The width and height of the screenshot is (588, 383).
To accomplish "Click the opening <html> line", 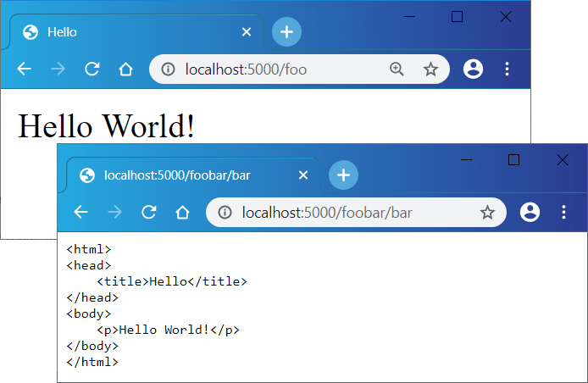I will coord(89,249).
